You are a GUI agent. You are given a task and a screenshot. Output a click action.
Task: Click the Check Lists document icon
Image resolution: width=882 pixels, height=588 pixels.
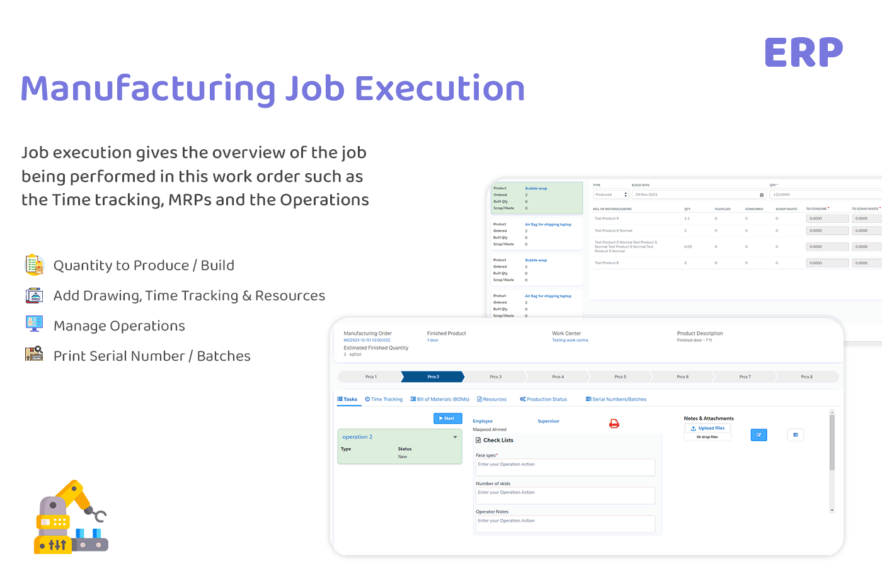click(x=478, y=439)
